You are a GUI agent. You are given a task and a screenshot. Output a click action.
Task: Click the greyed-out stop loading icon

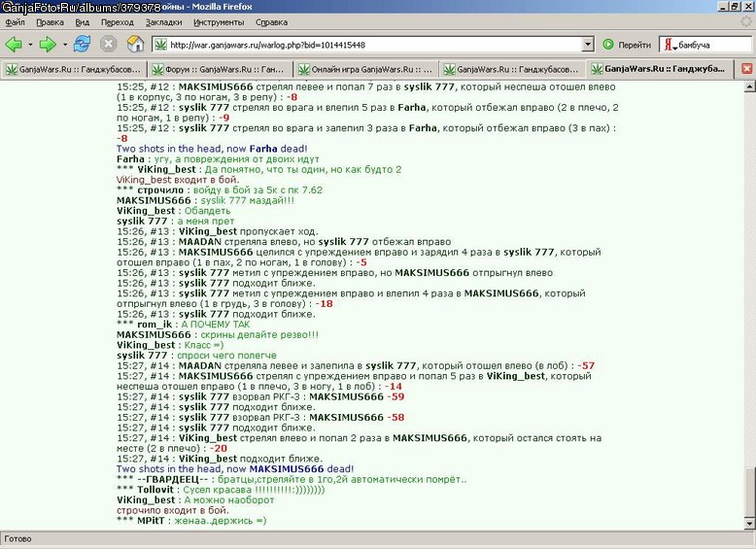click(109, 45)
